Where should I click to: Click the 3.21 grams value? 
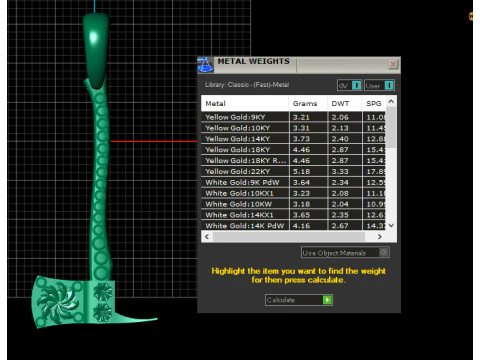click(301, 117)
